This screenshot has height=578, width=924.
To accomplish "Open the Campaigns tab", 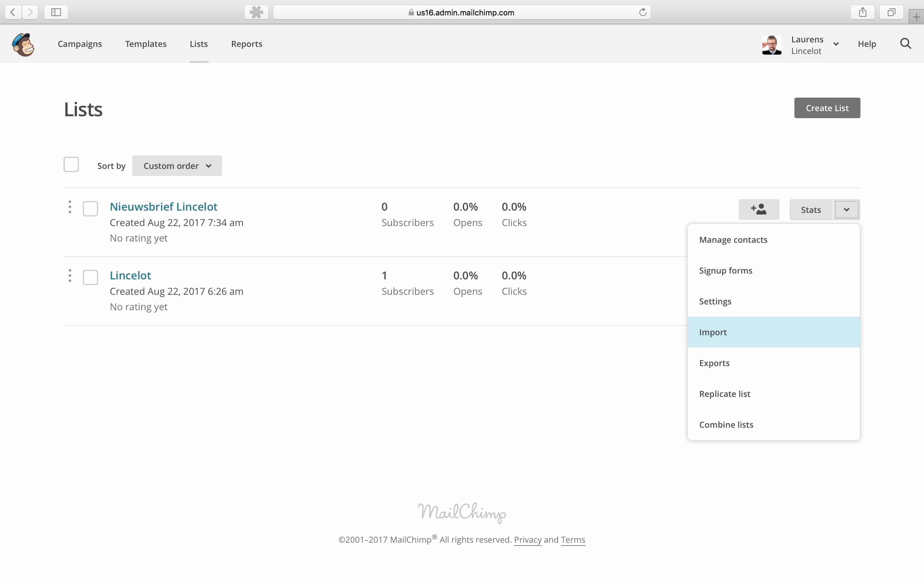I will coord(80,44).
